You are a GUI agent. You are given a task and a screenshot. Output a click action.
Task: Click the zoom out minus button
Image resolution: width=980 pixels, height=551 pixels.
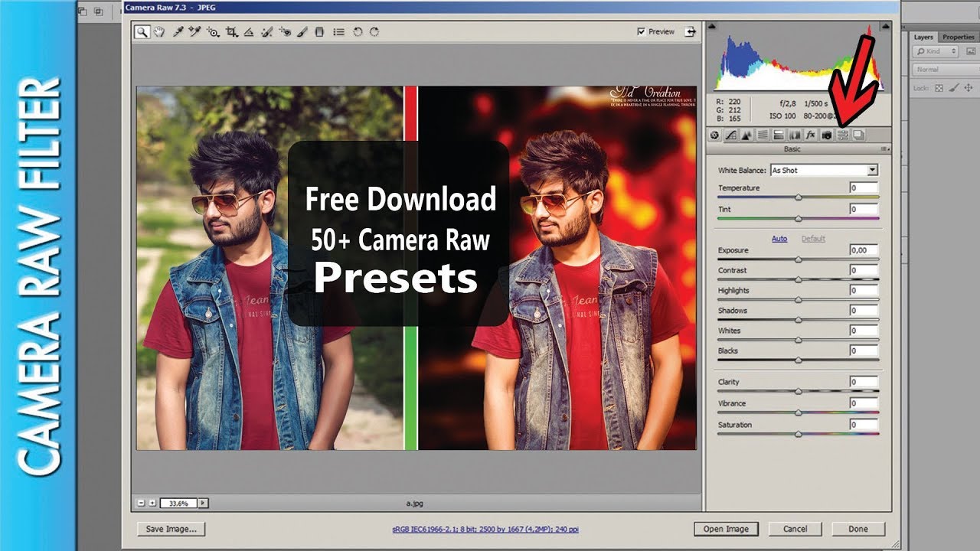point(141,503)
